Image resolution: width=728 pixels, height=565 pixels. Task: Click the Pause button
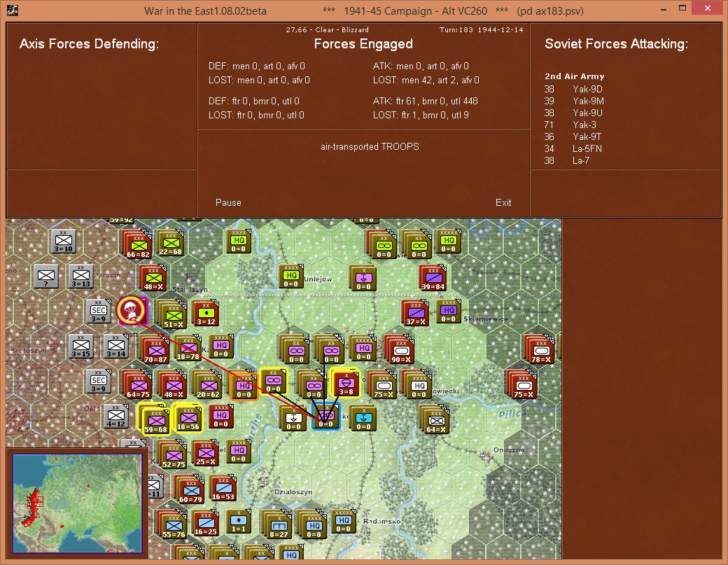[228, 202]
